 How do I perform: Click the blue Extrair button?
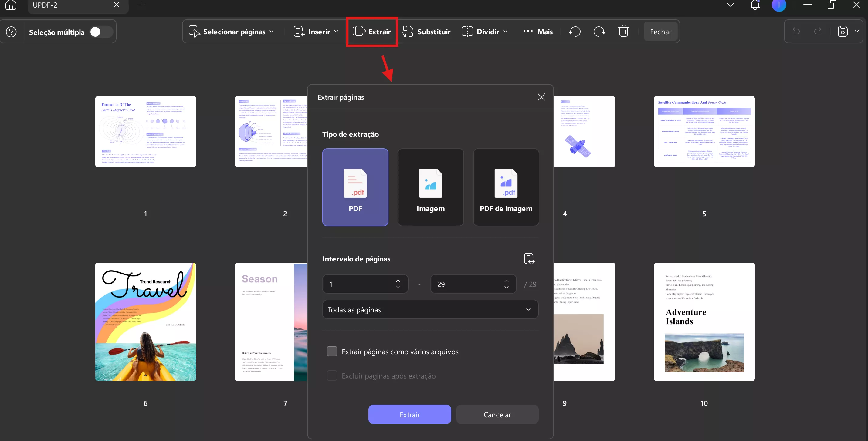[409, 414]
